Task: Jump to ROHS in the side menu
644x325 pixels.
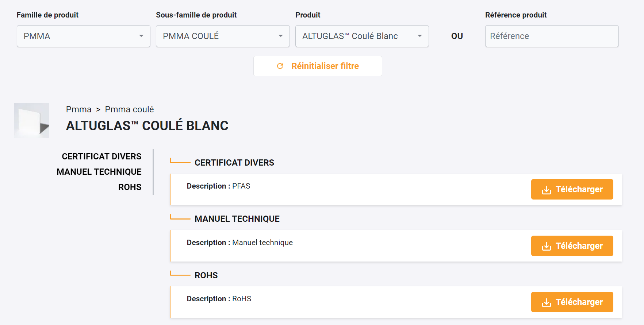Action: [130, 187]
